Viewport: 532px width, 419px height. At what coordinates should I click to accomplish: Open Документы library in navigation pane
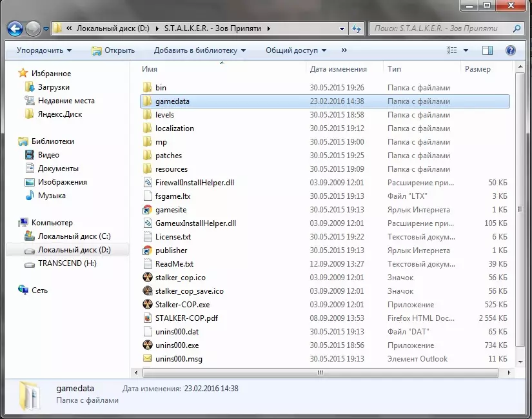[x=58, y=169]
